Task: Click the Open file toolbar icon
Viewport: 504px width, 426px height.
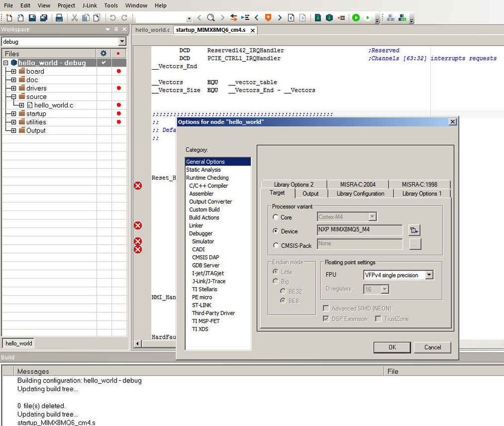Action: click(21, 18)
